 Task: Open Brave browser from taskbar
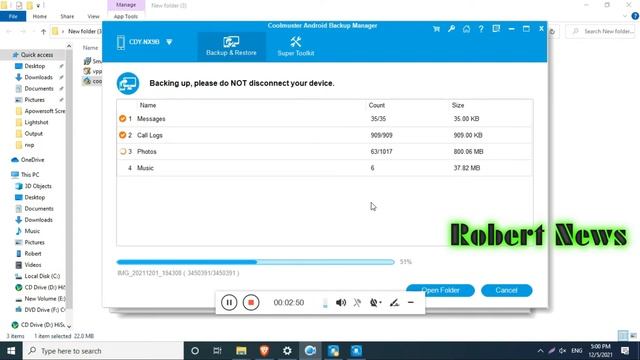[264, 351]
